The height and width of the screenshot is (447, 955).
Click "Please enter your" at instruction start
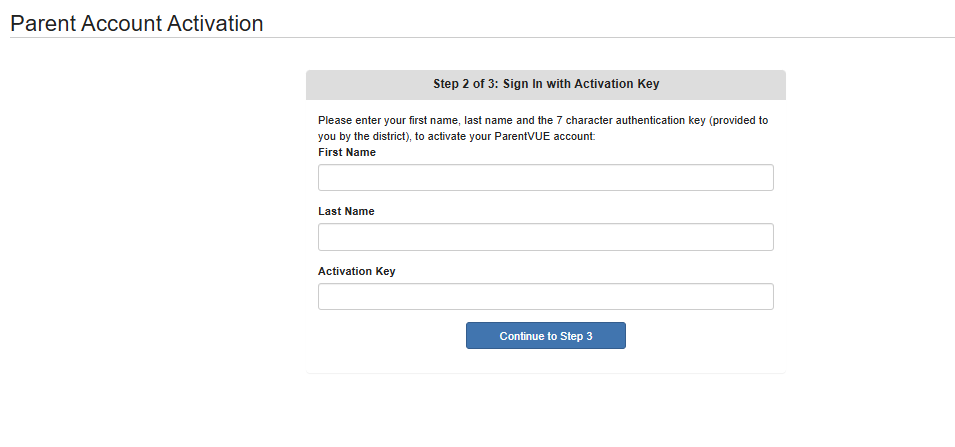(361, 120)
